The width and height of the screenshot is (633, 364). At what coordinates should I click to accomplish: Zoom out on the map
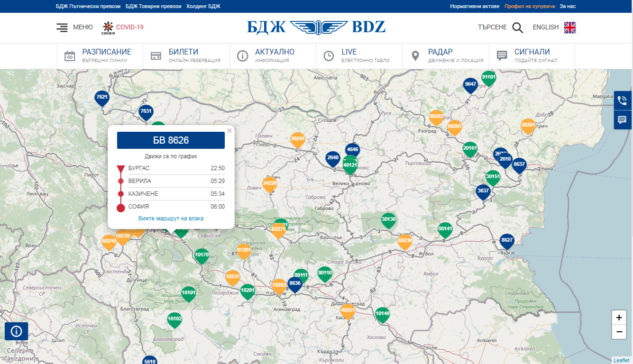click(x=619, y=332)
